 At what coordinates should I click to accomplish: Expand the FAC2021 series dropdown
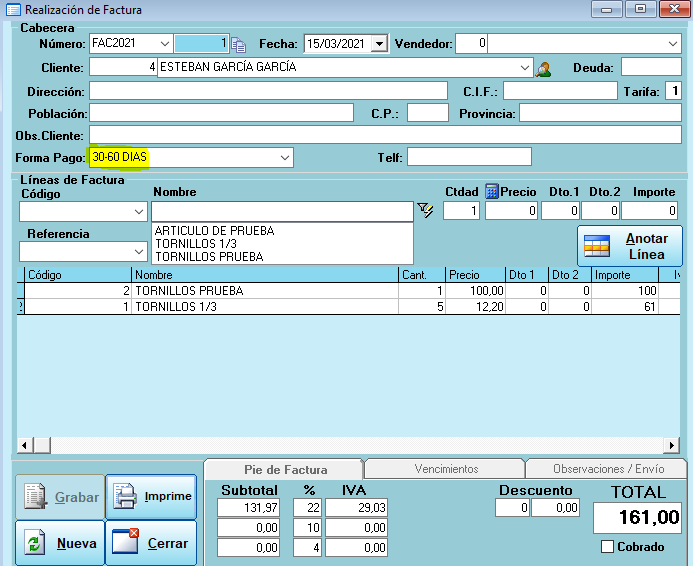(x=165, y=44)
